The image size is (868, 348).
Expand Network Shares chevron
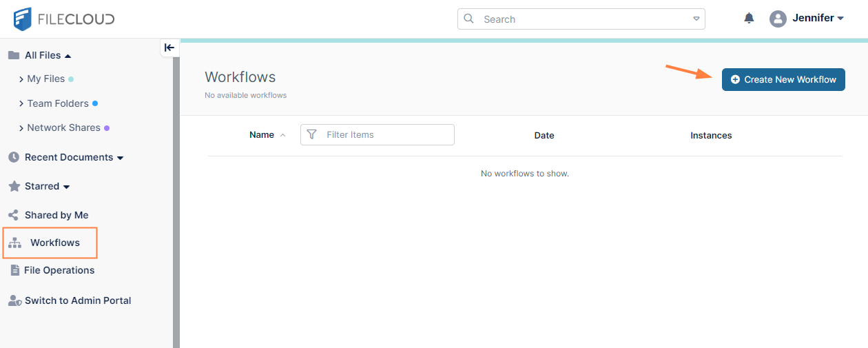coord(21,127)
